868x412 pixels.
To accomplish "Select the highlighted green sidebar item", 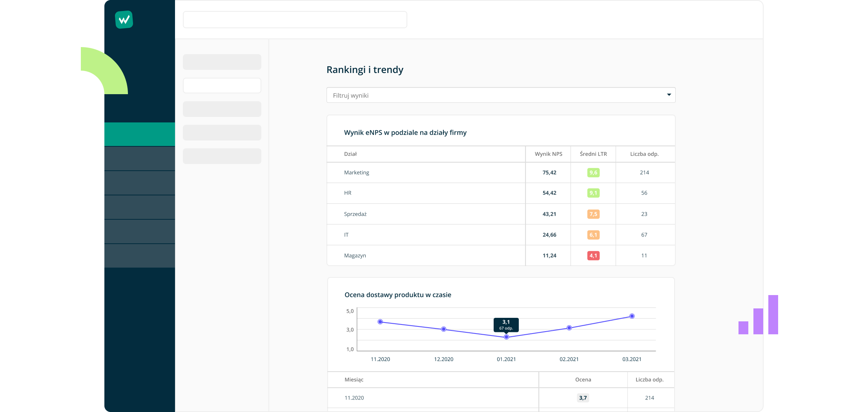I will pos(140,134).
